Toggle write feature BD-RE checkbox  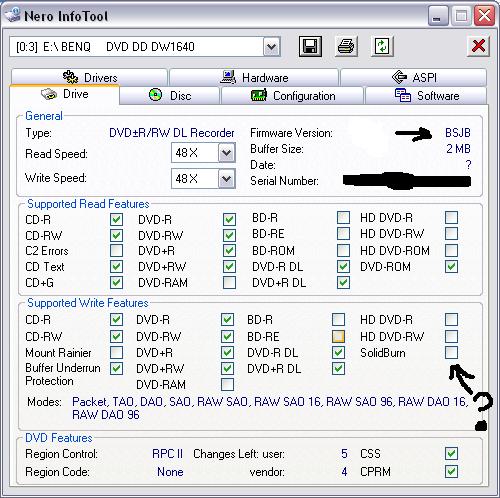tap(338, 336)
